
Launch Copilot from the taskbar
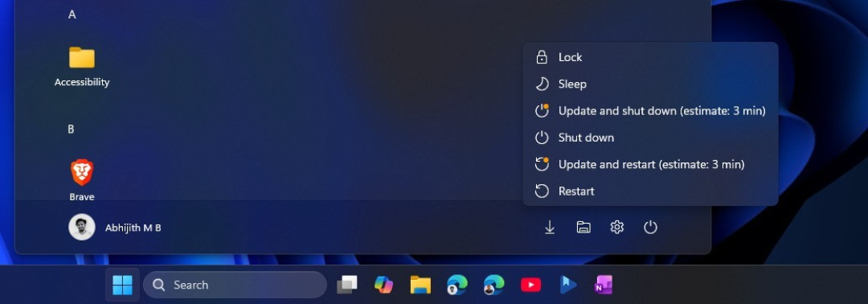pyautogui.click(x=383, y=286)
